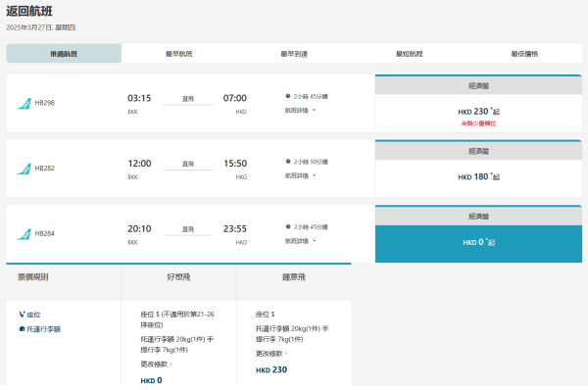Viewport: 588px width, 390px height.
Task: Pick the HKD 230 price under 隨意飛
Action: point(271,369)
